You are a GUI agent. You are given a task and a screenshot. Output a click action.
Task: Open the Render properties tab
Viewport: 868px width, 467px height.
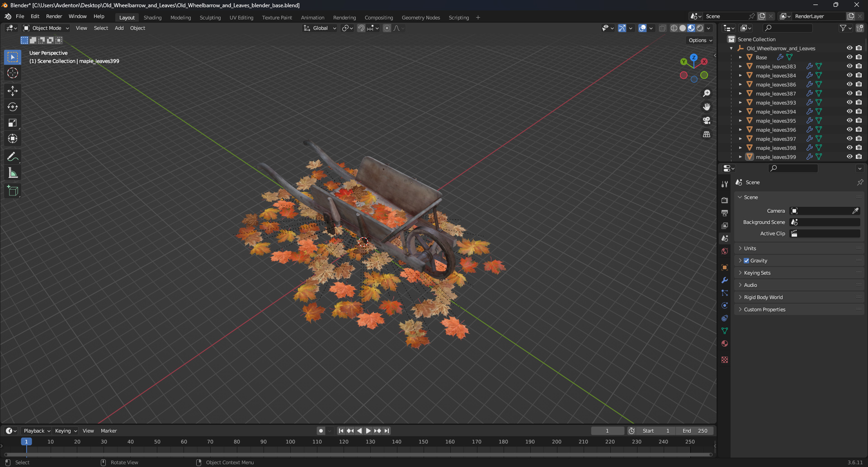[725, 200]
